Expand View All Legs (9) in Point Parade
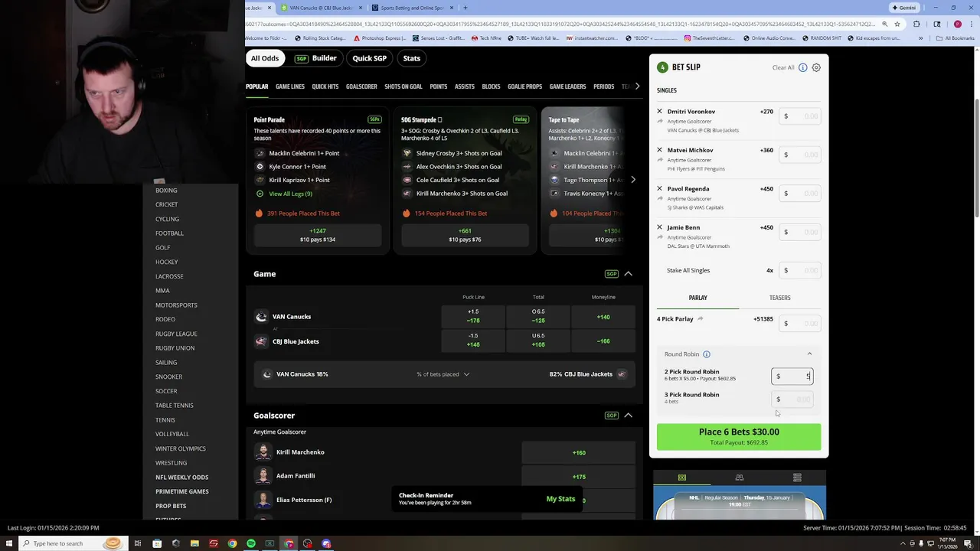 (x=290, y=194)
